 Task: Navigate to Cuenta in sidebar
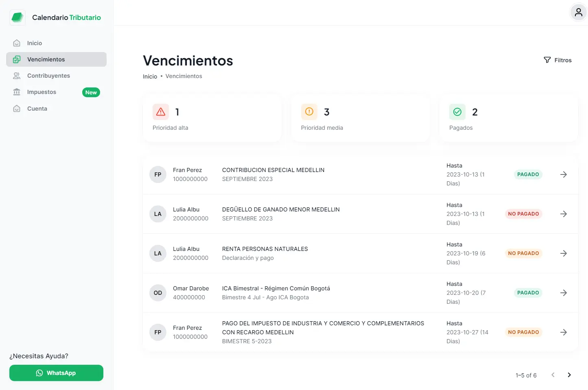point(37,109)
